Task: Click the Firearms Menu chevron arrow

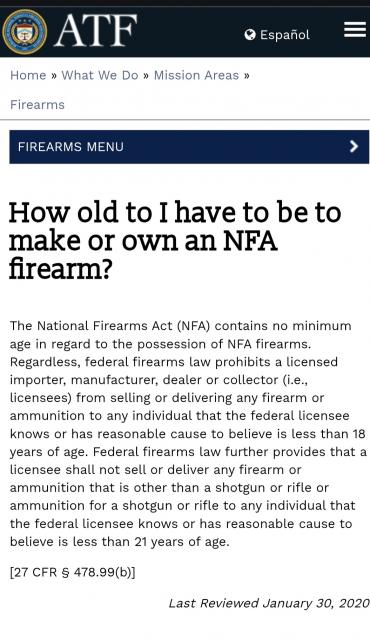Action: (x=354, y=147)
